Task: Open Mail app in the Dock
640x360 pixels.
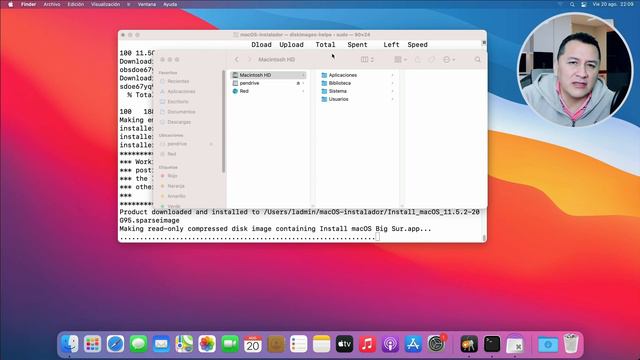Action: click(161, 344)
